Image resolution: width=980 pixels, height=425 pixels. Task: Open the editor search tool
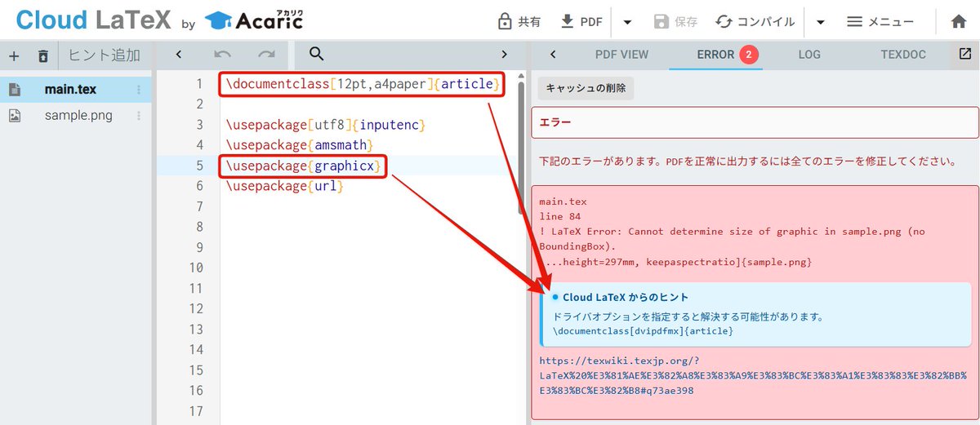coord(317,55)
